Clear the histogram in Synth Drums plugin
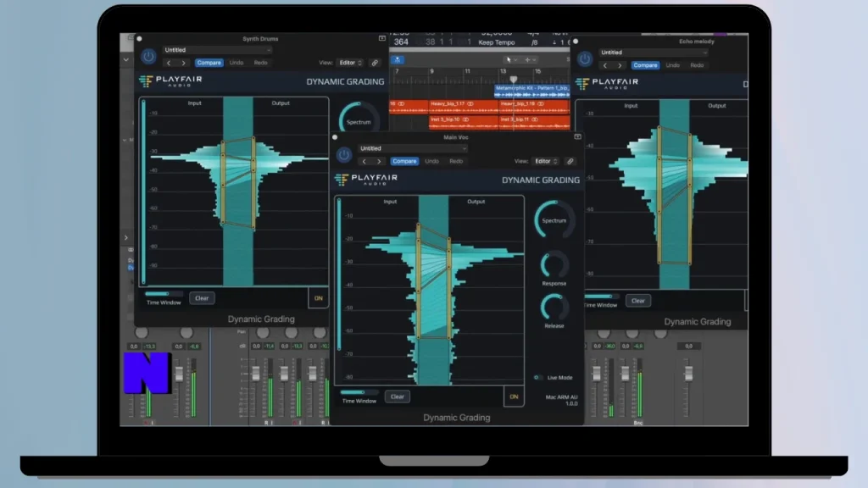The image size is (868, 488). pos(202,298)
